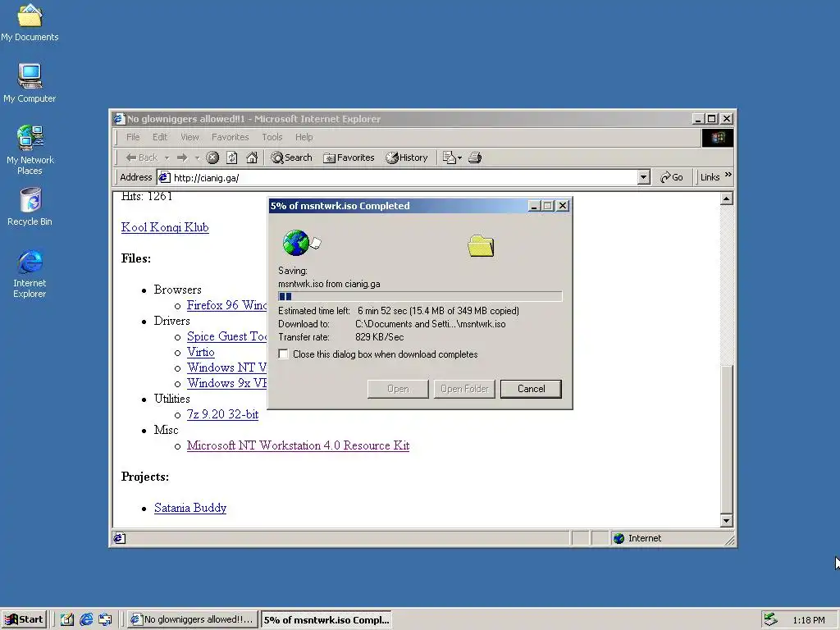Open the Search pane from the toolbar
This screenshot has width=840, height=630.
coord(291,157)
